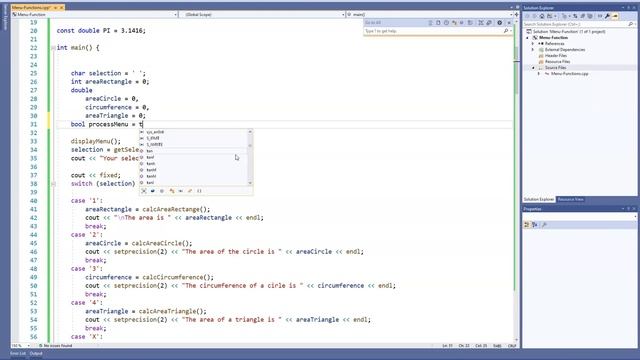
Task: Open search options dropdown in Solution Explorer
Action: coord(635,24)
